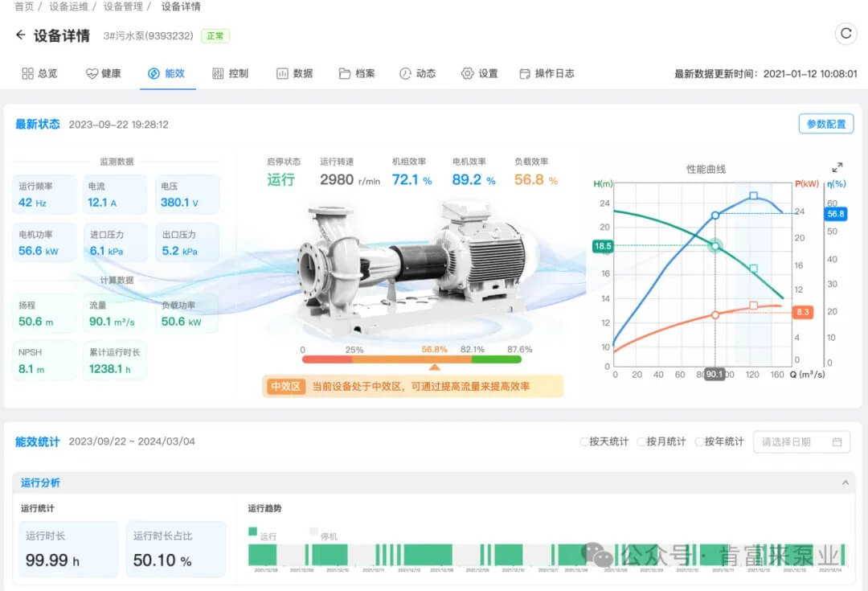Click the 档案 archive folder icon
Viewport: 868px width, 591px height.
point(343,73)
